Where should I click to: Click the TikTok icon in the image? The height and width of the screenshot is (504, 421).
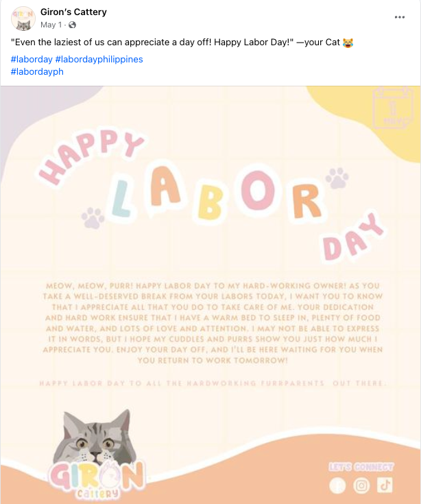pyautogui.click(x=385, y=485)
